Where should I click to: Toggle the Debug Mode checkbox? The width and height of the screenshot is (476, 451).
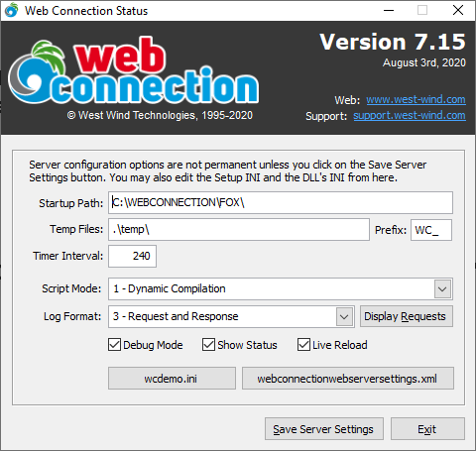point(114,345)
